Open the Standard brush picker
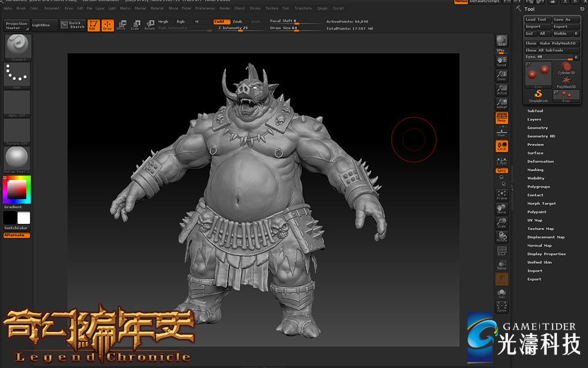Screen dimensions: 588x368 [18, 47]
